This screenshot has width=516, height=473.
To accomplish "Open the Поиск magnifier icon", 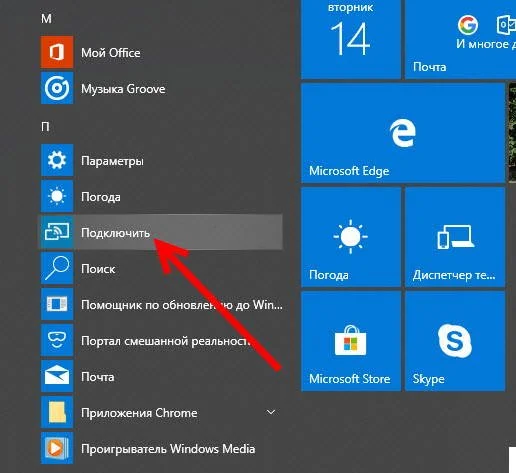I will click(57, 268).
